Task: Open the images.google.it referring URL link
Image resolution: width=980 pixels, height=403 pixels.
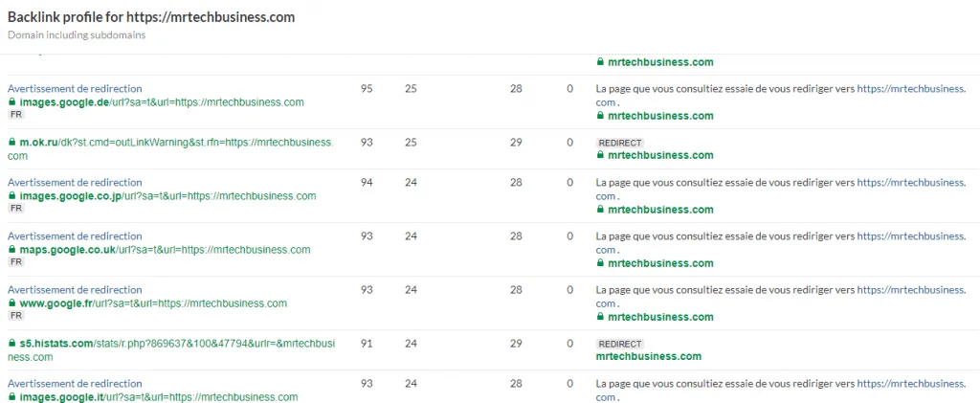Action: click(159, 396)
